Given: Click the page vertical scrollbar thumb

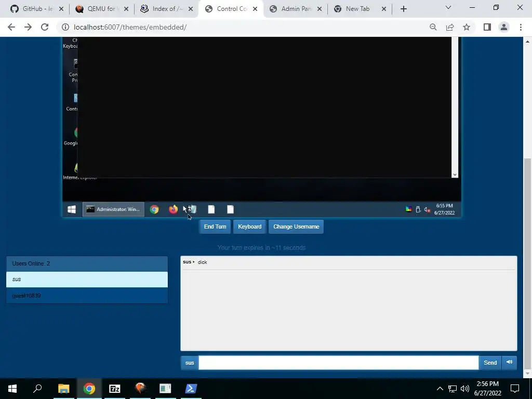Looking at the screenshot, I should click(x=527, y=263).
